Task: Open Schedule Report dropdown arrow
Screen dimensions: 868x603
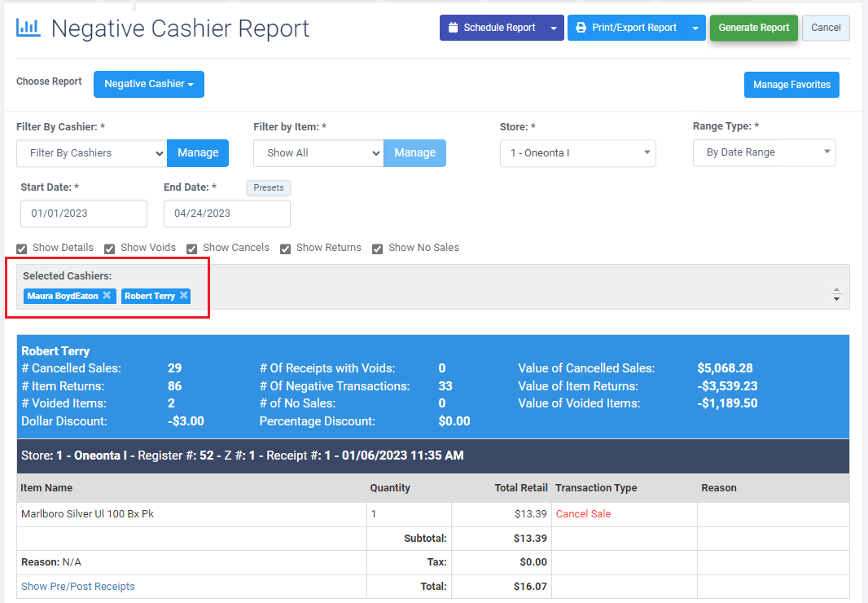Action: tap(554, 28)
